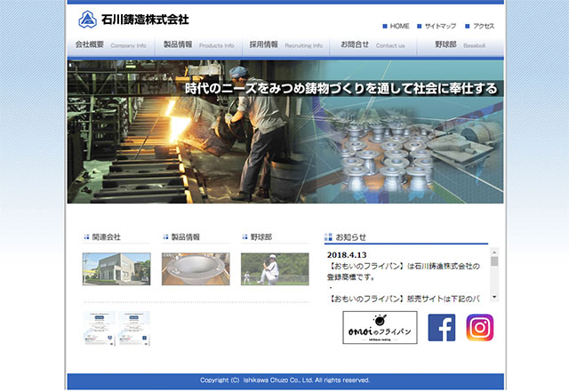
Task: Open the Facebook page icon
Action: pyautogui.click(x=442, y=328)
